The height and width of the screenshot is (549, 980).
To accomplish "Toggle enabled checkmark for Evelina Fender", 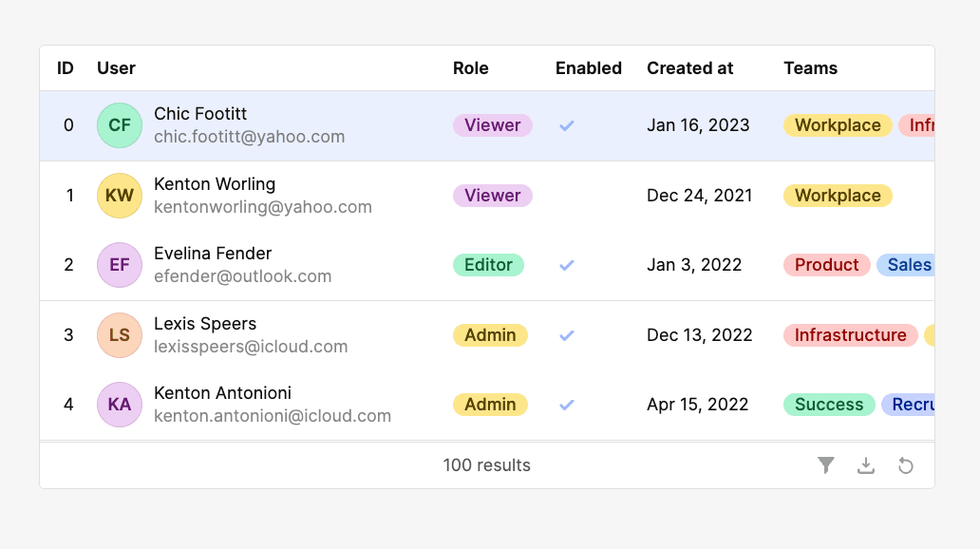I will tap(567, 265).
